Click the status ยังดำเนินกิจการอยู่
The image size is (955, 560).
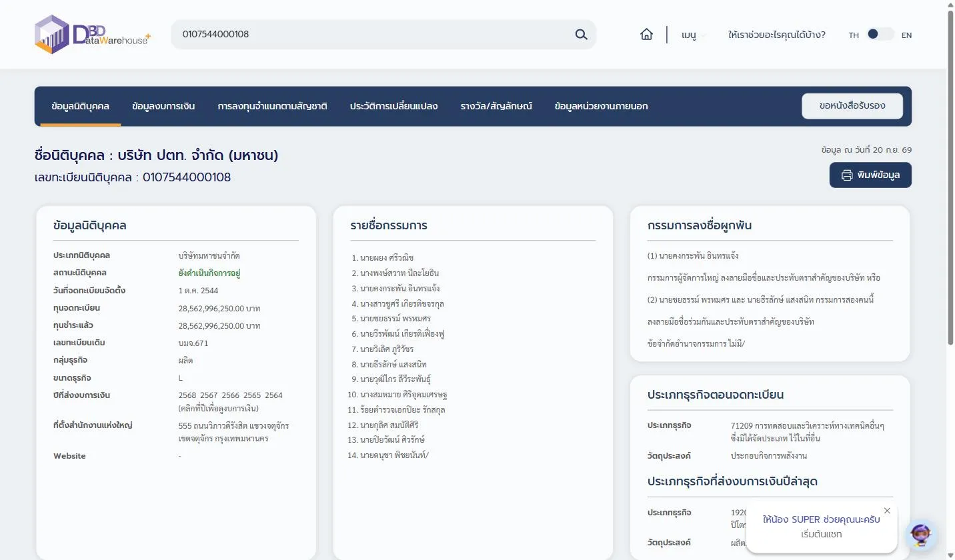point(209,273)
